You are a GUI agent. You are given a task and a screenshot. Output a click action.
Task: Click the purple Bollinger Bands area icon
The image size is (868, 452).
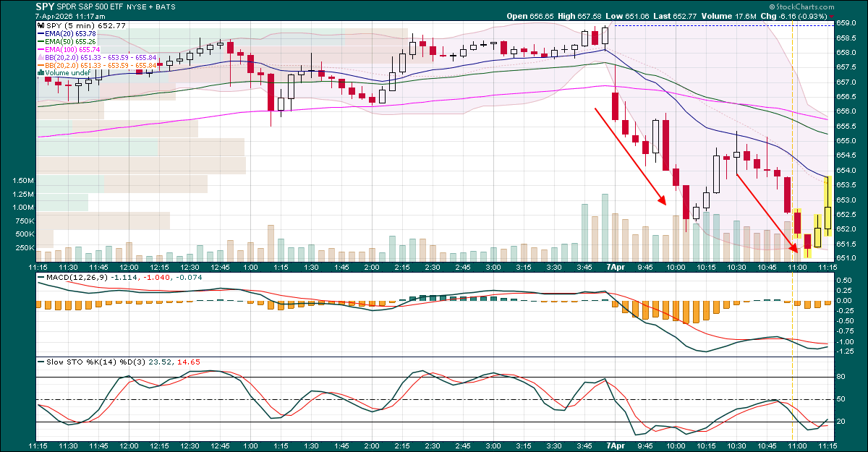40,57
